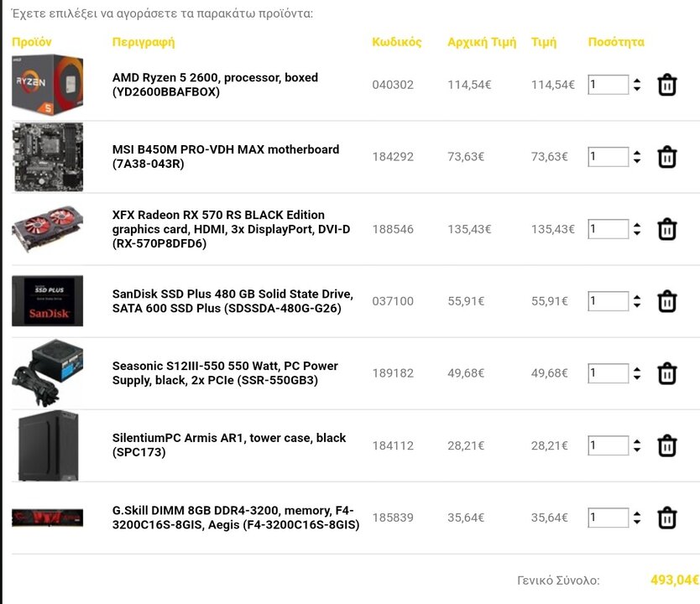700x604 pixels.
Task: Delete XFX Radeon RX 570 from cart
Action: [x=667, y=229]
